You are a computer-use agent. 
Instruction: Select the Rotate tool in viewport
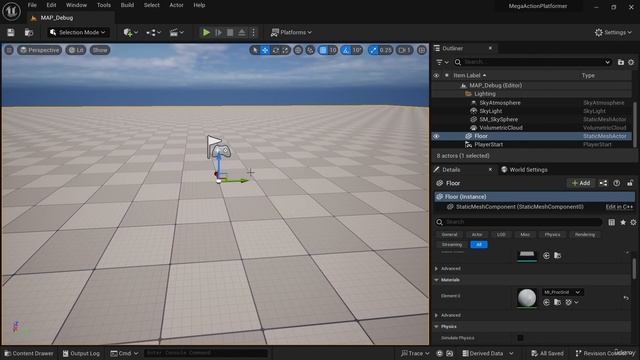(276, 50)
